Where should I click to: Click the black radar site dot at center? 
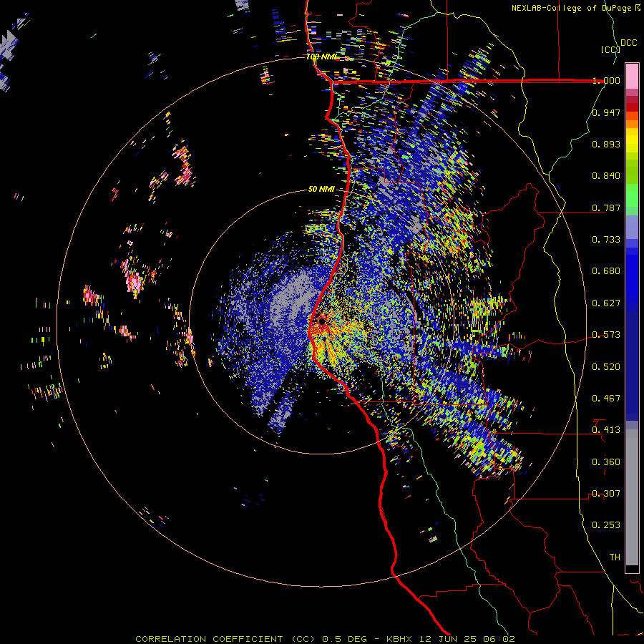pyautogui.click(x=323, y=321)
